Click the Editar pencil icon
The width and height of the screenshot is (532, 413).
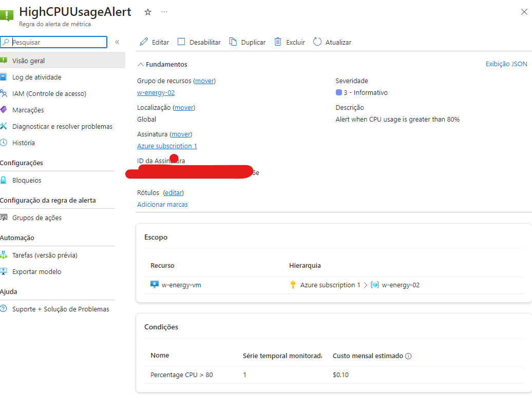[144, 42]
